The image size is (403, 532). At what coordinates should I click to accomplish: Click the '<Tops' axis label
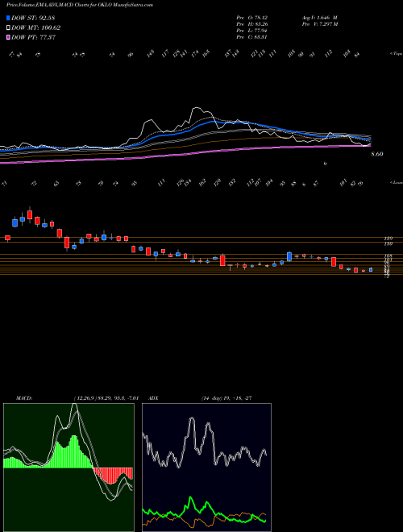tap(396, 54)
